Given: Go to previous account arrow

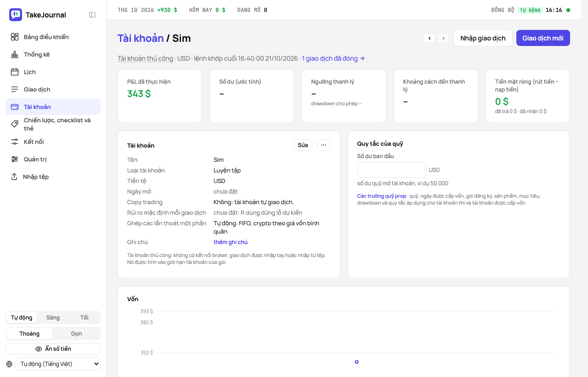Looking at the screenshot, I should pos(430,38).
